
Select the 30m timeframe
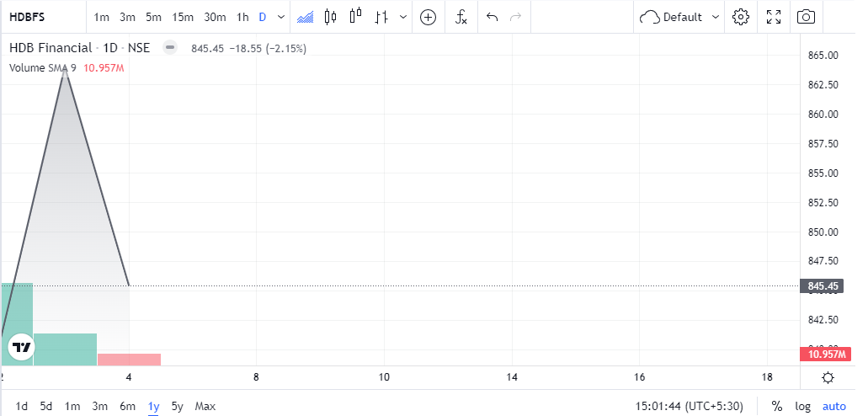click(215, 17)
